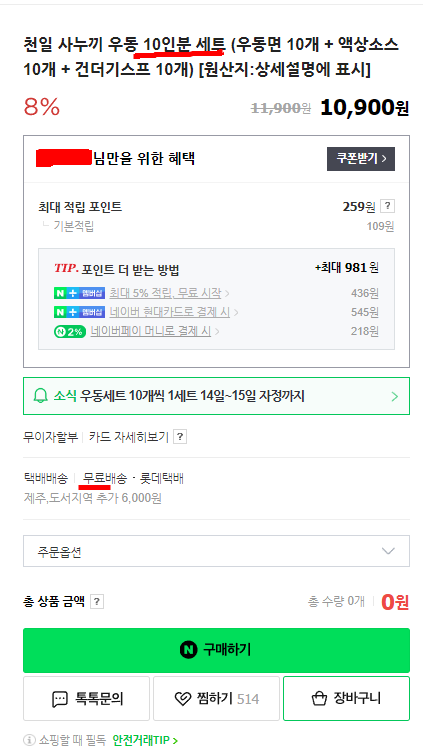Click the info icon beside 쇼핑할 때 필독
The width and height of the screenshot is (423, 746).
point(30,740)
